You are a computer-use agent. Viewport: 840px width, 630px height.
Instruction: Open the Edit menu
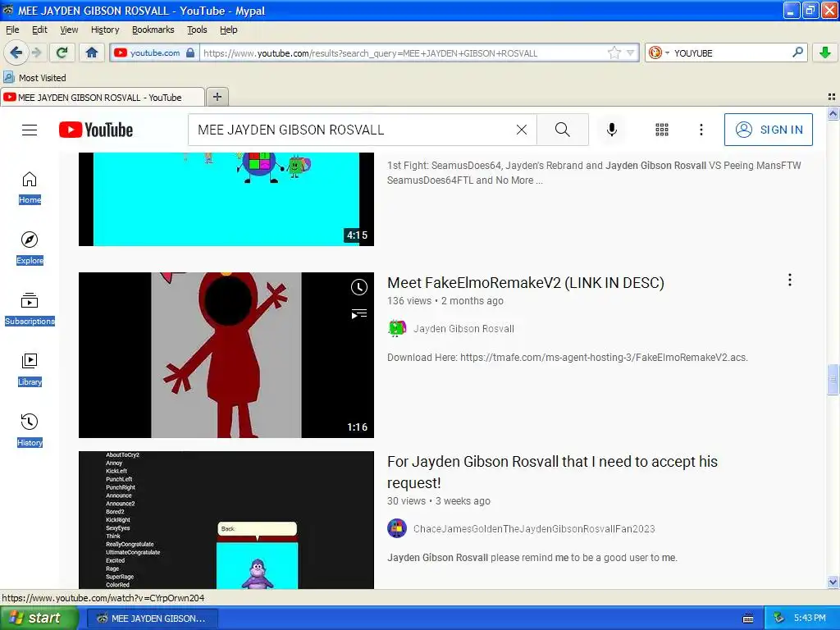(x=39, y=30)
